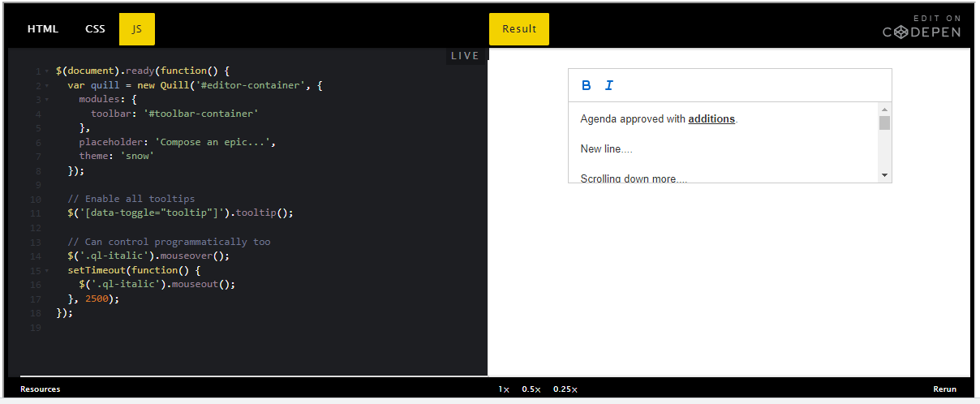Viewport: 980px width, 404px height.
Task: Click line number 19 in the gutter
Action: [x=35, y=327]
